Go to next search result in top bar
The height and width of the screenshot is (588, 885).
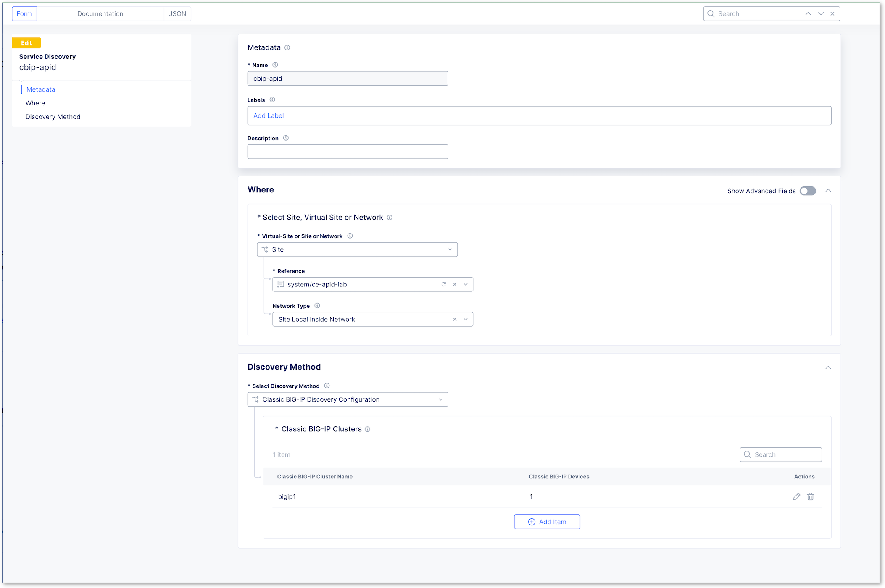point(821,13)
